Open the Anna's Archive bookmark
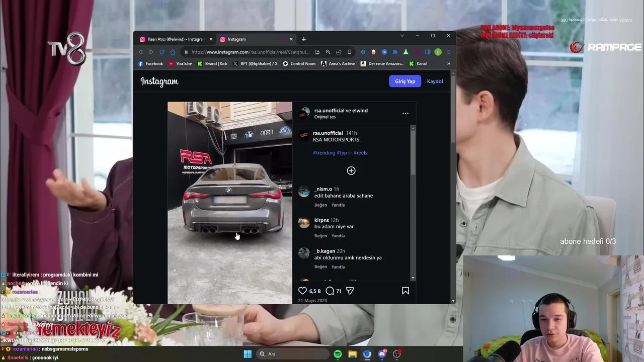This screenshot has height=362, width=644. point(338,64)
